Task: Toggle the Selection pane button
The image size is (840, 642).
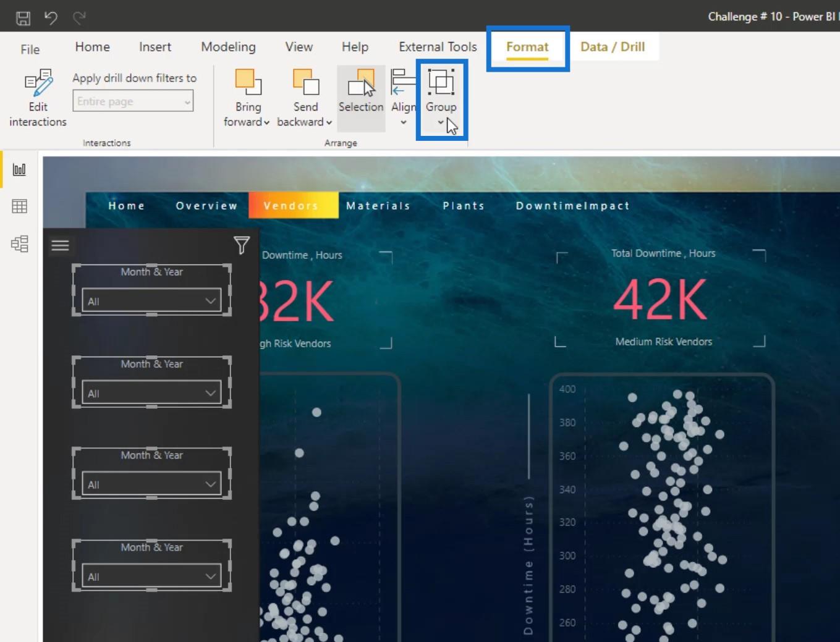Action: [x=361, y=98]
